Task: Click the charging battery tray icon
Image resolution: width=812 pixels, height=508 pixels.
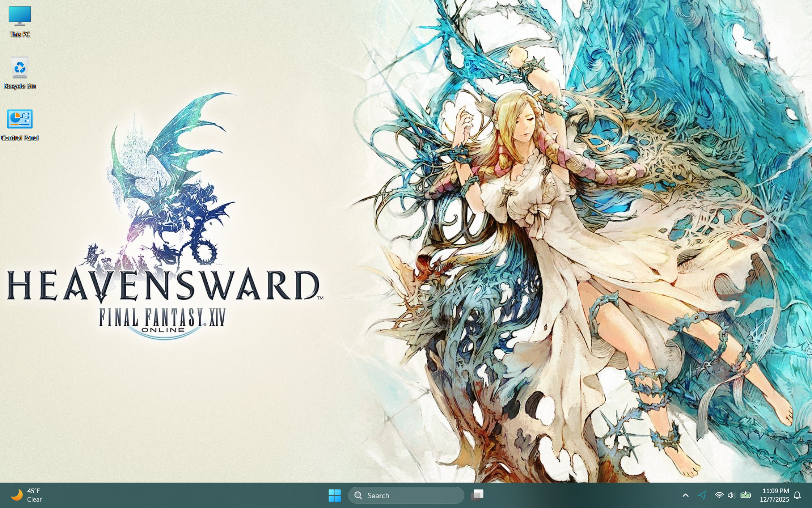Action: coord(746,495)
